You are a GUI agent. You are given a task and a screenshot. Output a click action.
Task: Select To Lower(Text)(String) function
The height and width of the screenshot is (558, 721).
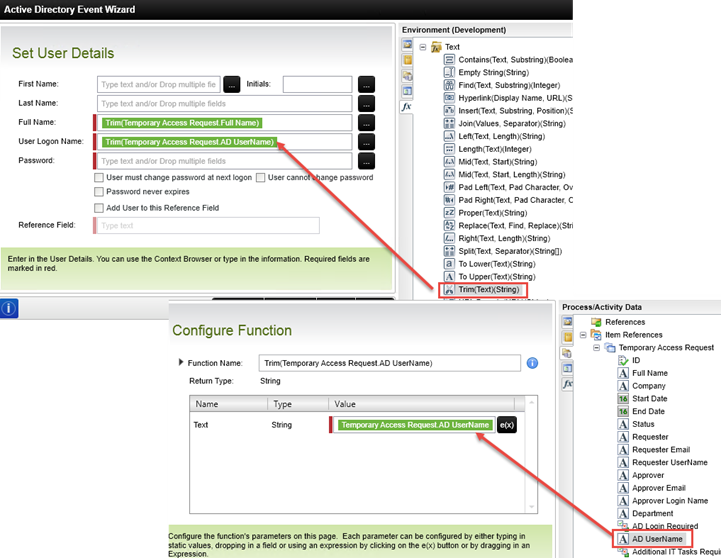pos(490,264)
